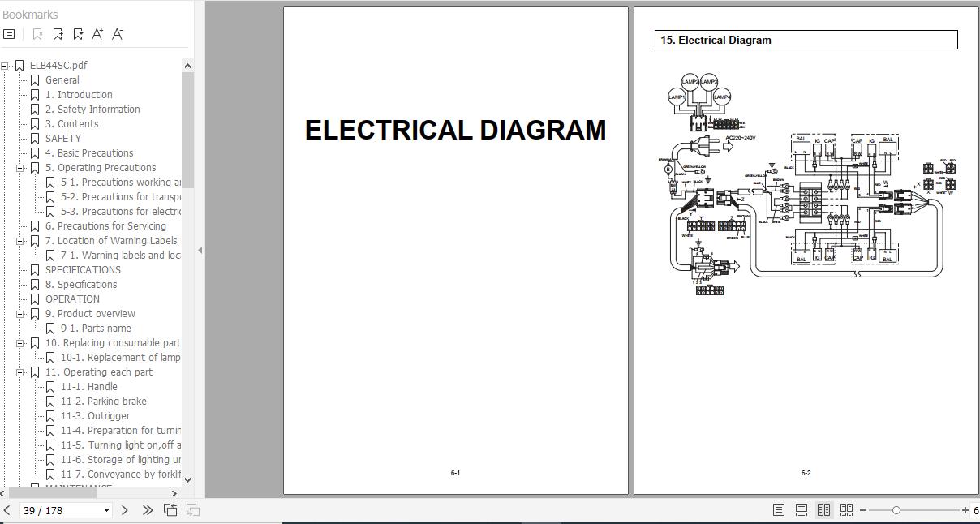Open the bookmarks options list menu
980x524 pixels.
tap(9, 34)
